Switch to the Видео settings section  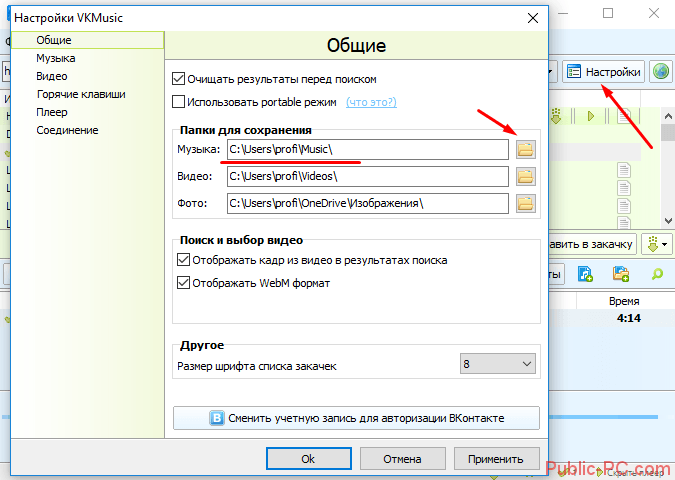click(52, 76)
